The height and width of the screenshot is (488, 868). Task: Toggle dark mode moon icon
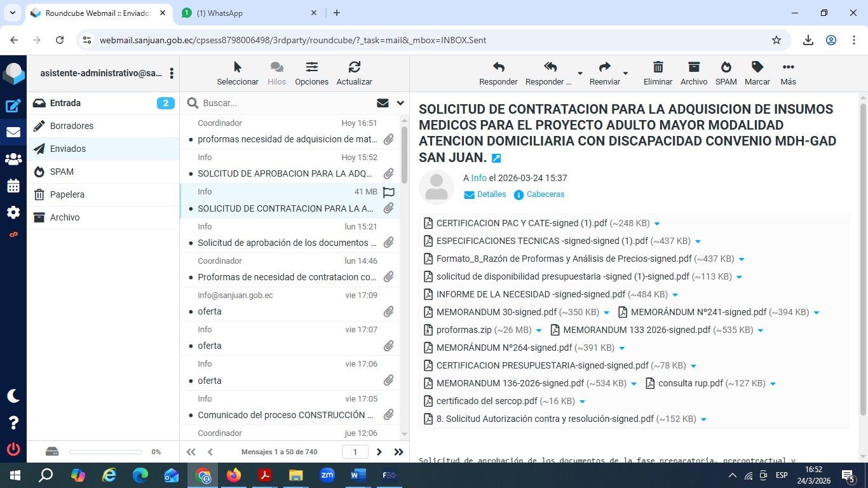point(13,396)
